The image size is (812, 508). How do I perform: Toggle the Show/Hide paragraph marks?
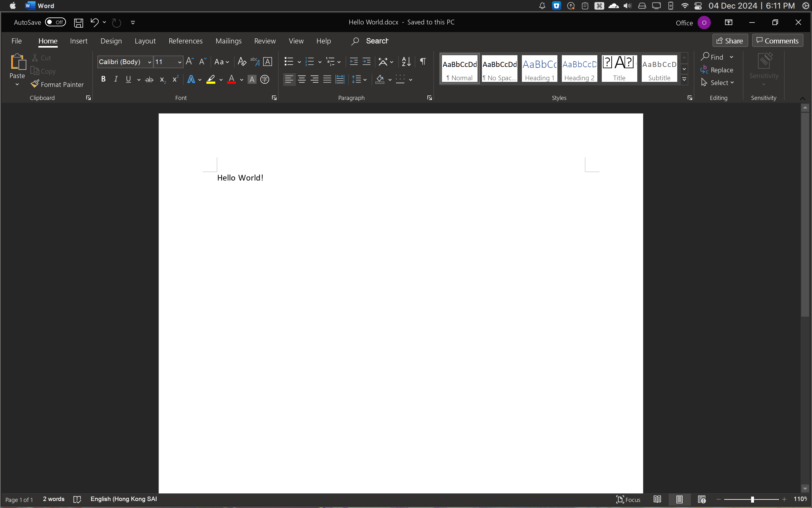pos(423,62)
